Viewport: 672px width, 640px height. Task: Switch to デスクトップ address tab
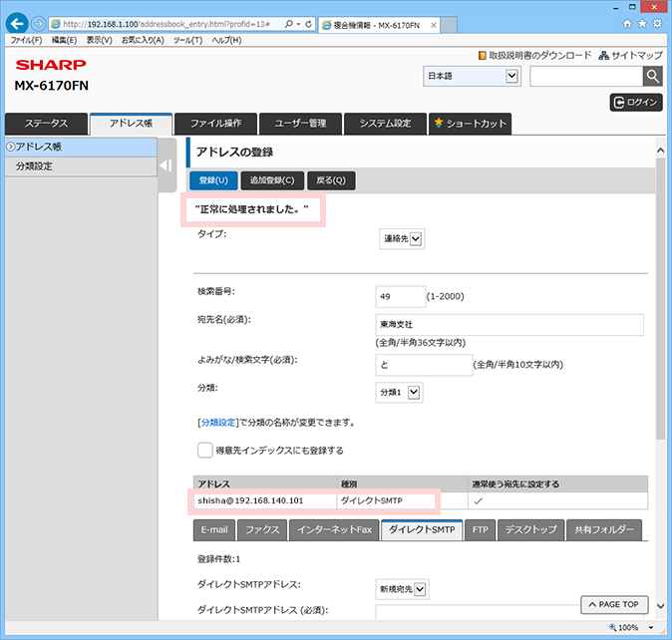click(x=530, y=530)
